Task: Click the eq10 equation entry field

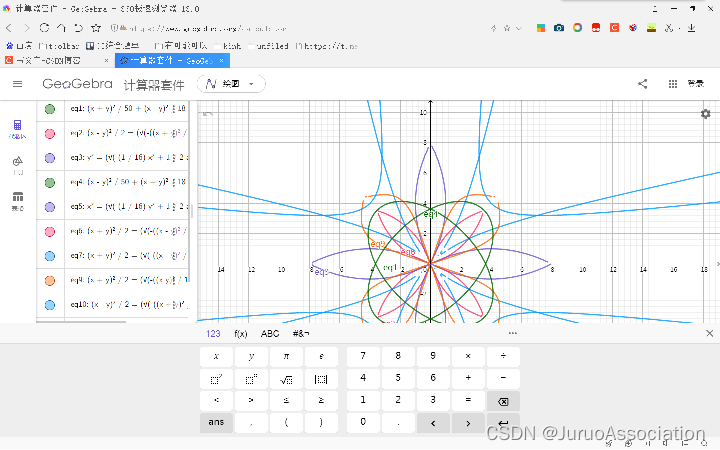Action: pyautogui.click(x=127, y=305)
